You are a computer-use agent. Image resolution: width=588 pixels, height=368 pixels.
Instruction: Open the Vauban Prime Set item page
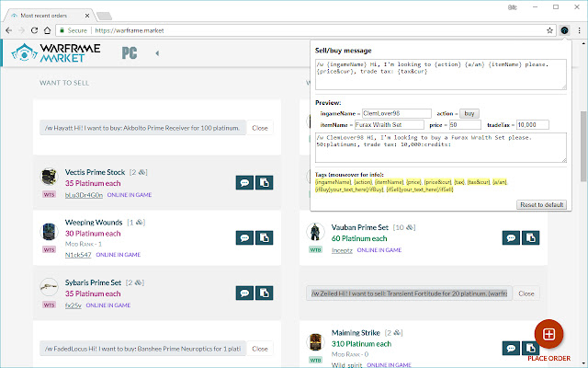point(360,227)
